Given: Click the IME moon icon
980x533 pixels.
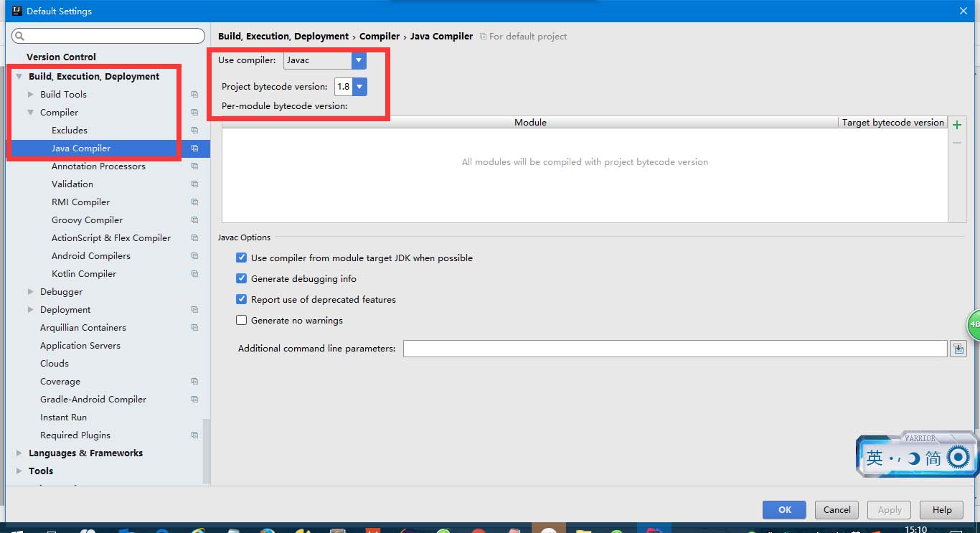Looking at the screenshot, I should coord(913,458).
